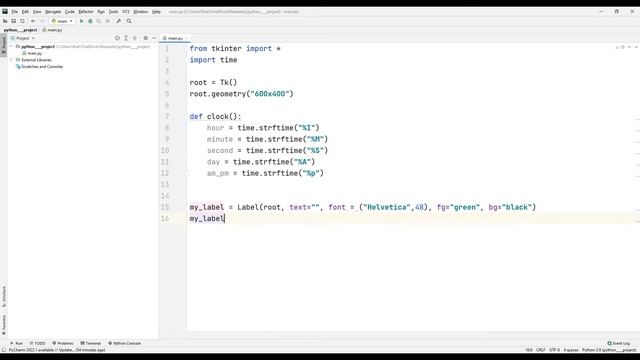Image resolution: width=640 pixels, height=360 pixels.
Task: Open the main run configuration dropdown
Action: [x=62, y=21]
